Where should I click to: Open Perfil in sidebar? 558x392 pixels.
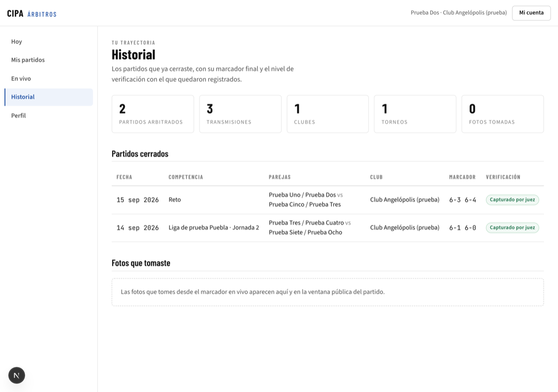[48, 116]
